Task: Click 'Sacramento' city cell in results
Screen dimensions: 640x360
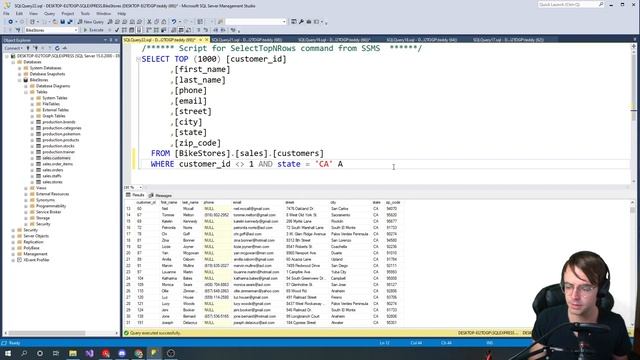Action: 341,215
